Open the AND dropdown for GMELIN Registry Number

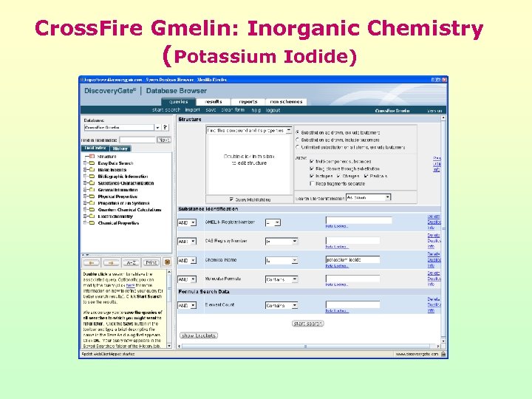click(x=187, y=222)
